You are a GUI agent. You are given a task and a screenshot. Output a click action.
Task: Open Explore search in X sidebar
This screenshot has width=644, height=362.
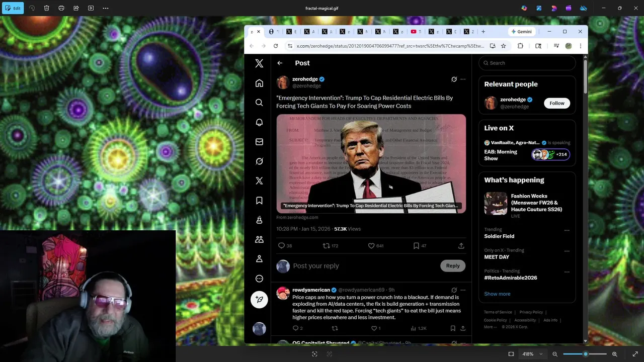click(x=259, y=103)
